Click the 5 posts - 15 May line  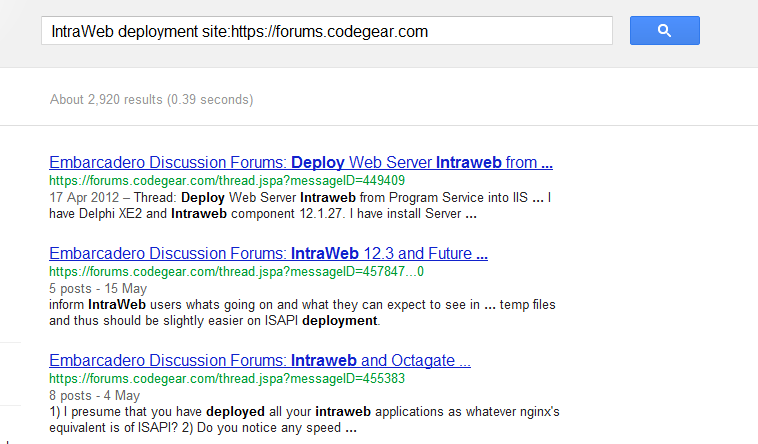click(98, 288)
